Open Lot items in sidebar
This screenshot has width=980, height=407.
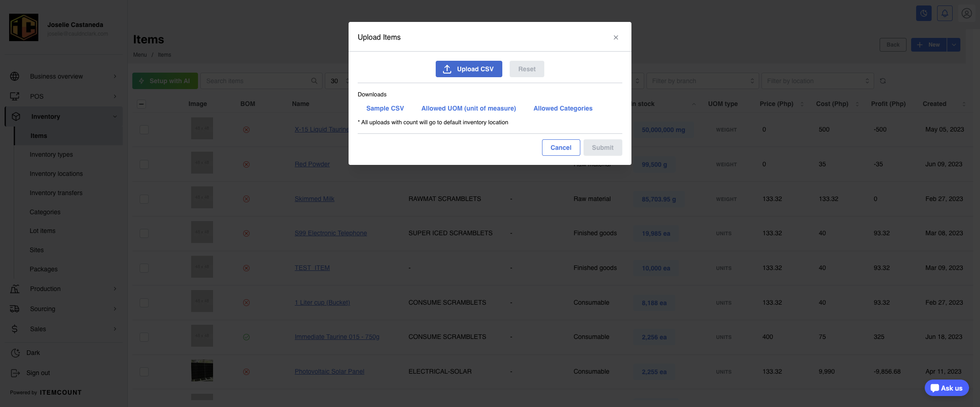(x=42, y=231)
